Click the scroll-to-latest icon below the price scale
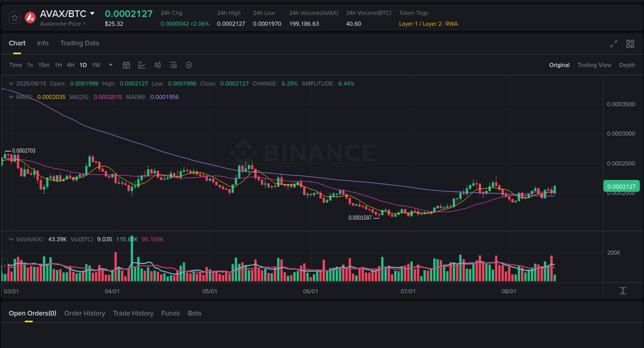The width and height of the screenshot is (644, 348). pyautogui.click(x=622, y=291)
